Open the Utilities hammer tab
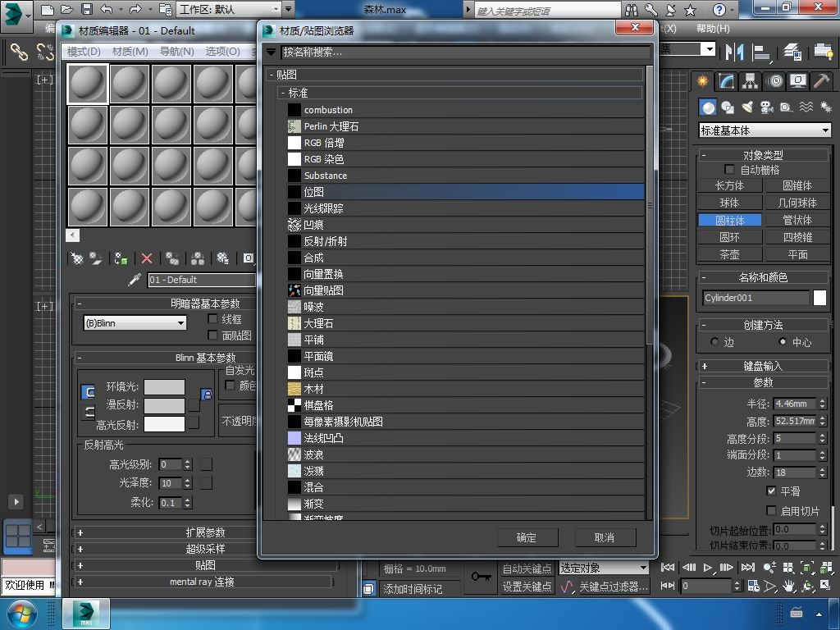This screenshot has height=630, width=840. pos(821,81)
